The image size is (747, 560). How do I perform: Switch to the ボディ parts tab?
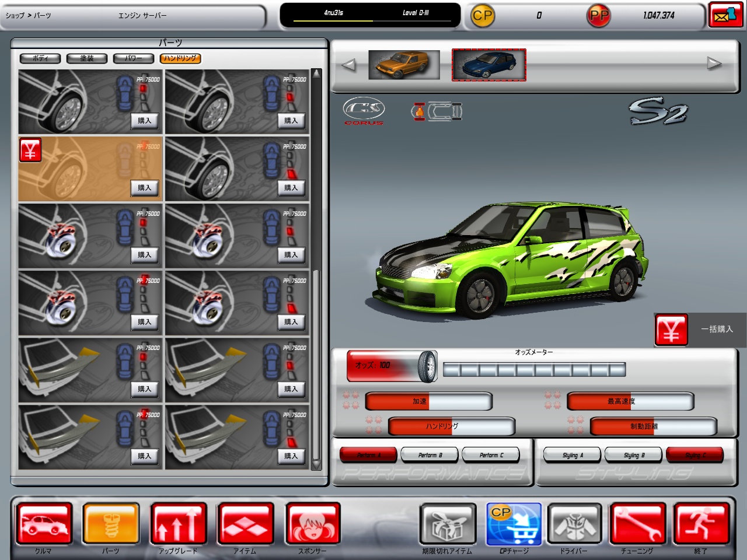[x=41, y=58]
